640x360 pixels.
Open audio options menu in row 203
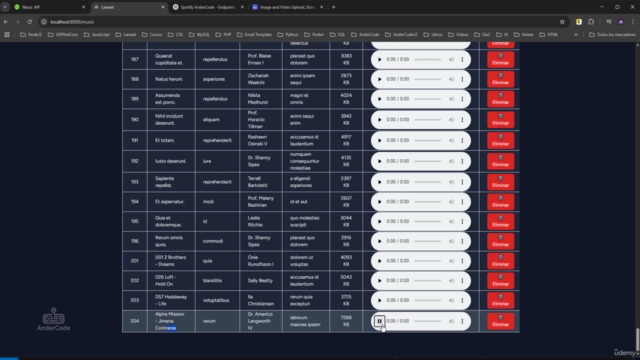click(462, 300)
